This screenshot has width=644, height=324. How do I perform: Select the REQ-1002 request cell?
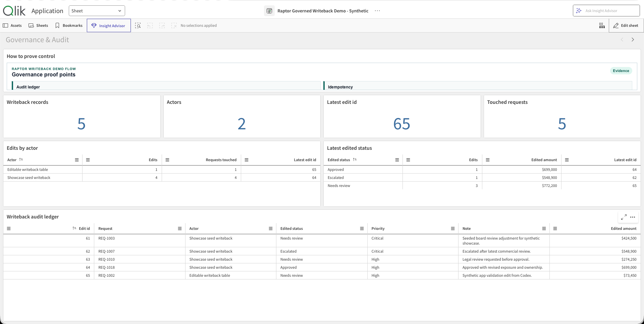(140, 275)
